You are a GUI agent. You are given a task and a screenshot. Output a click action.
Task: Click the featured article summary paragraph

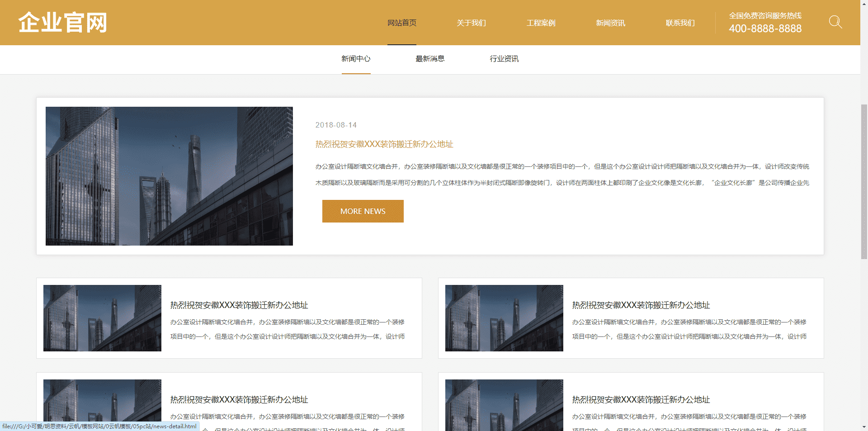coord(562,175)
